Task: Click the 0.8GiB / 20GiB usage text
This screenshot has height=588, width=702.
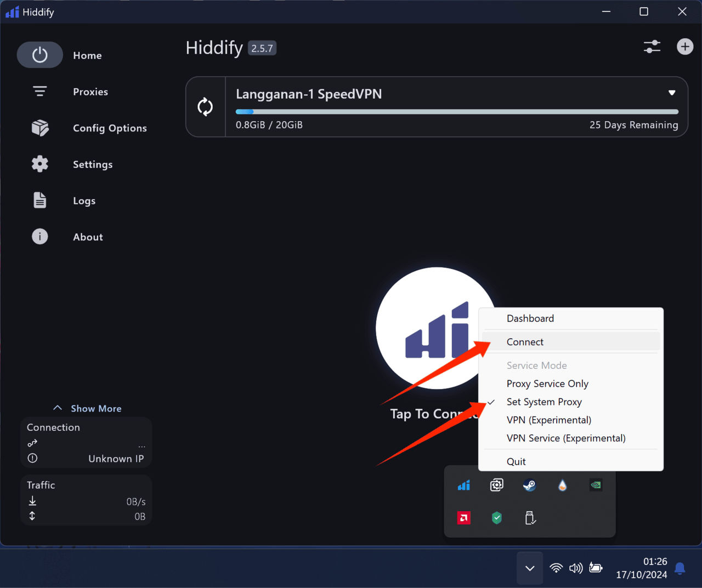Action: 269,124
